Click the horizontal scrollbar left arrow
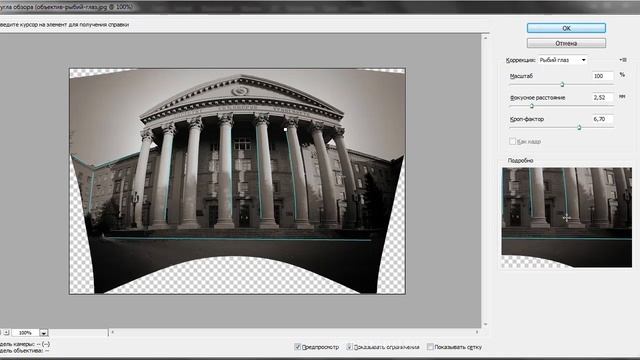Screen dimensions: 640x360 click(x=113, y=332)
